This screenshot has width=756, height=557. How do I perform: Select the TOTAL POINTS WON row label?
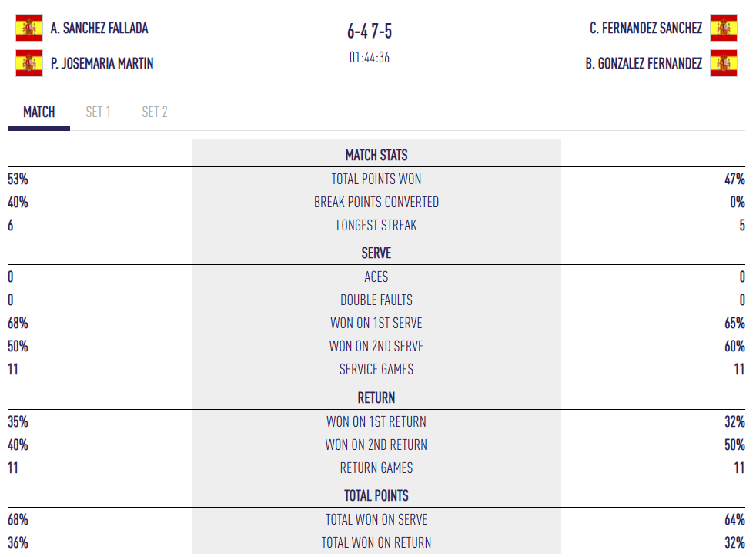[x=376, y=180]
